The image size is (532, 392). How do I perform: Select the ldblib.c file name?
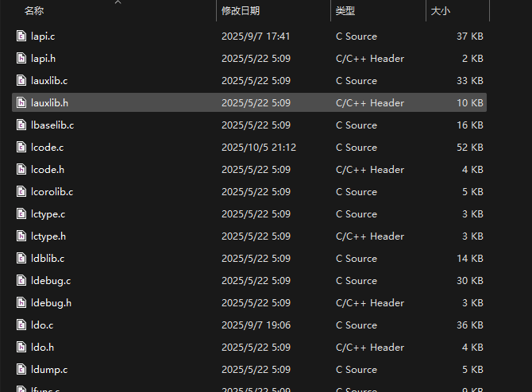48,259
